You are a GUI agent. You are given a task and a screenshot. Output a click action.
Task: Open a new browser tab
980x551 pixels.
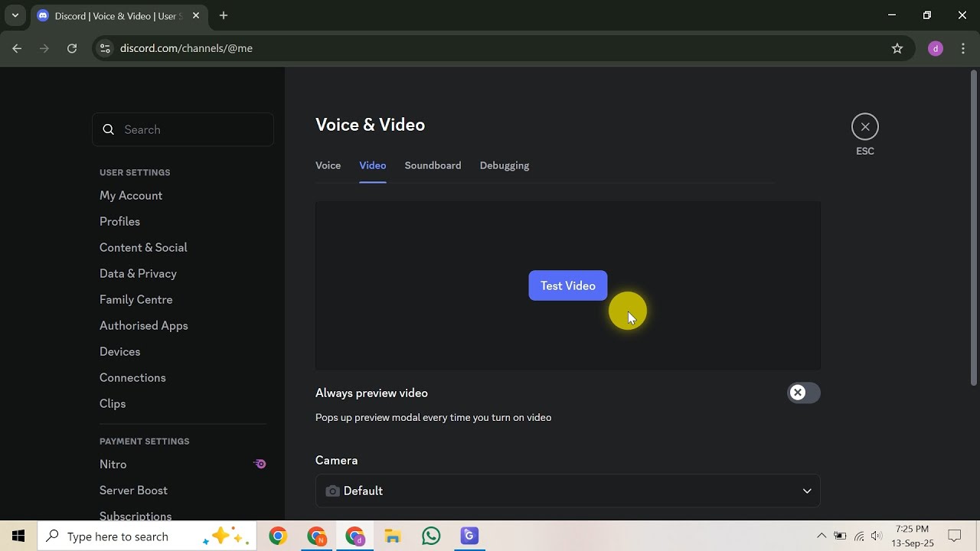(224, 15)
